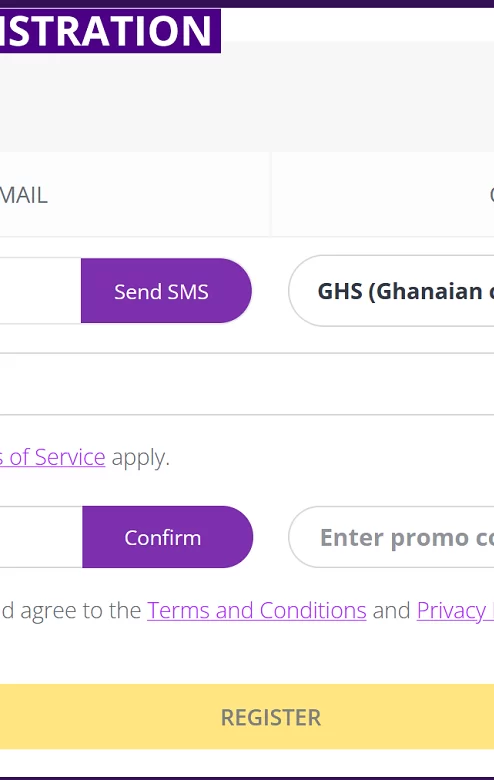
Task: Focus the Enter promo code field
Action: [391, 537]
